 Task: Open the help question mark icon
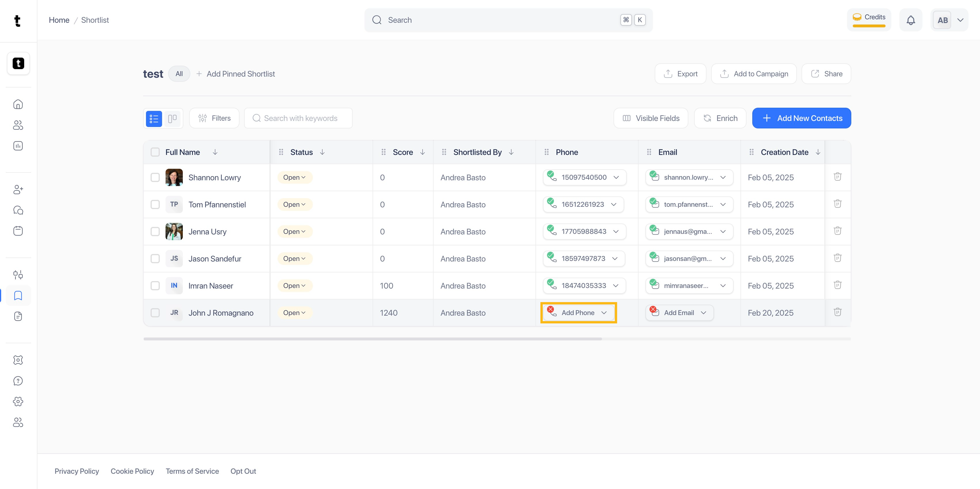18,381
